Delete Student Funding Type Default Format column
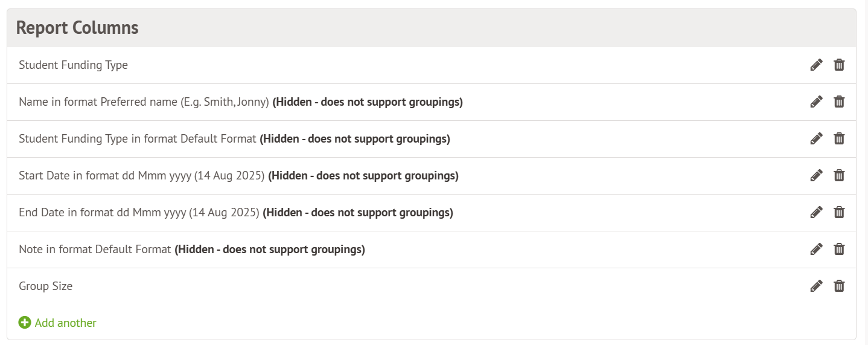The width and height of the screenshot is (868, 345). (x=839, y=139)
